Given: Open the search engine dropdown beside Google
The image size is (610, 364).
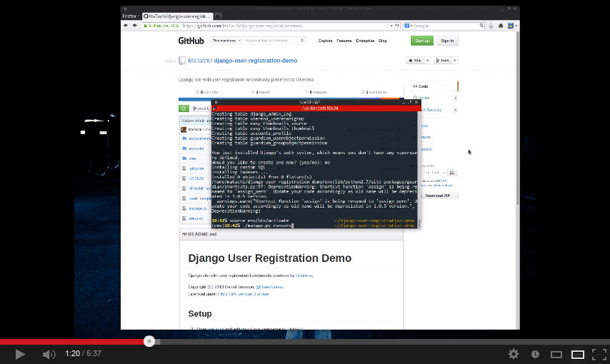Looking at the screenshot, I should [x=408, y=26].
